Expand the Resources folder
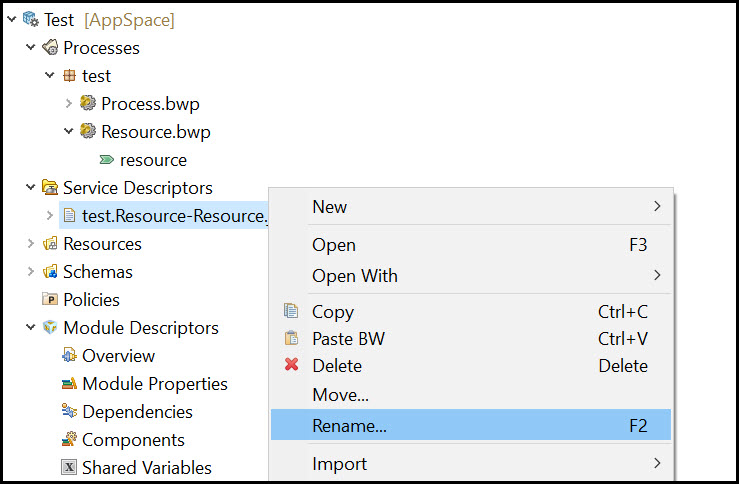Screen dimensions: 739x484 tap(31, 243)
